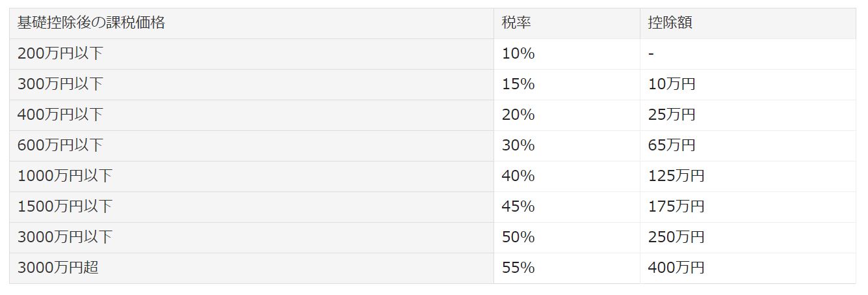The width and height of the screenshot is (868, 295).
Task: Select the 125万円 deduction cell
Action: coord(676,176)
